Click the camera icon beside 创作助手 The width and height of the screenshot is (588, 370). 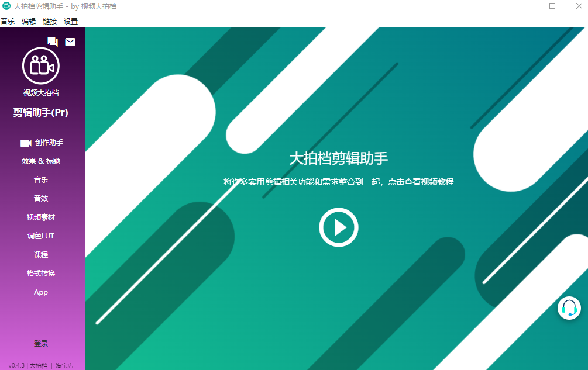[26, 143]
